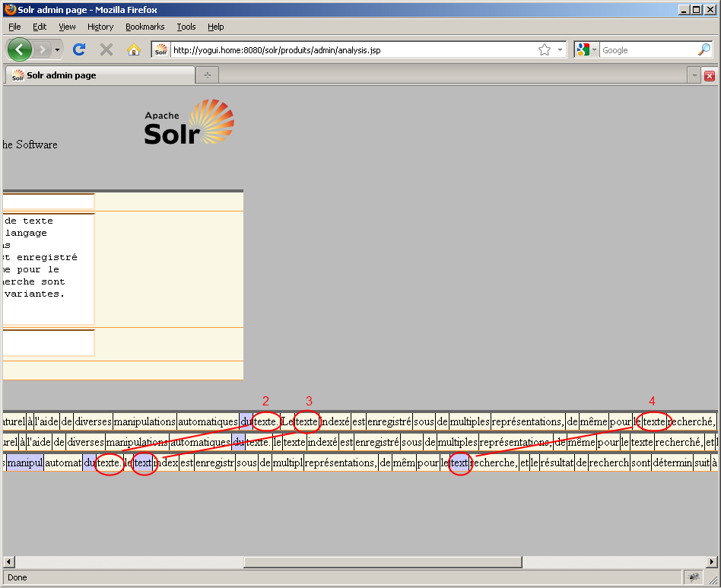Open the back history dropdown arrow

tap(57, 49)
